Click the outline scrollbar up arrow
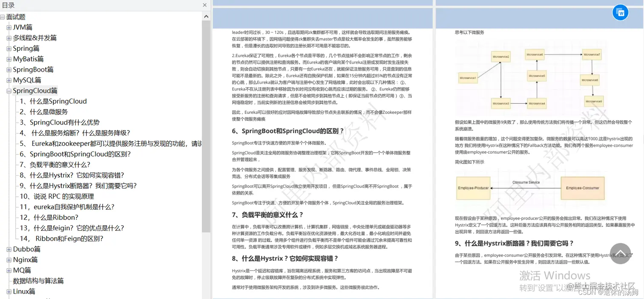Screen dimensions: 644x299 point(206,17)
